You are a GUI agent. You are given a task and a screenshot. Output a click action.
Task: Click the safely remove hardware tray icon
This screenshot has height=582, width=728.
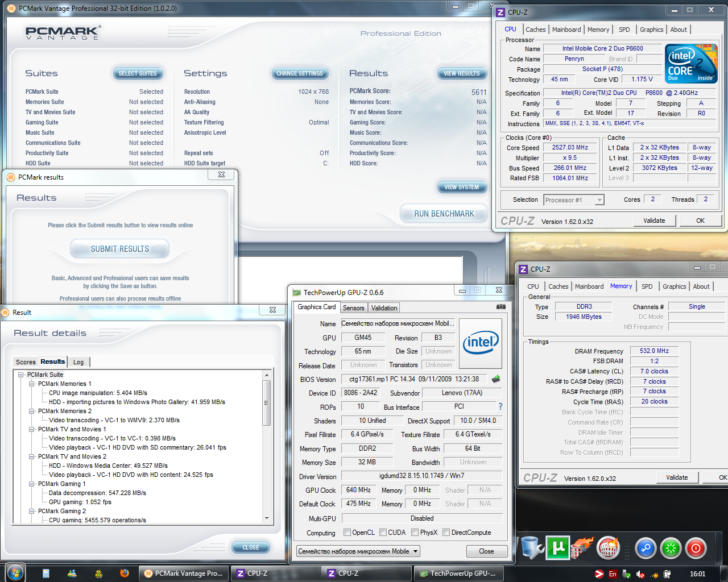[x=627, y=574]
